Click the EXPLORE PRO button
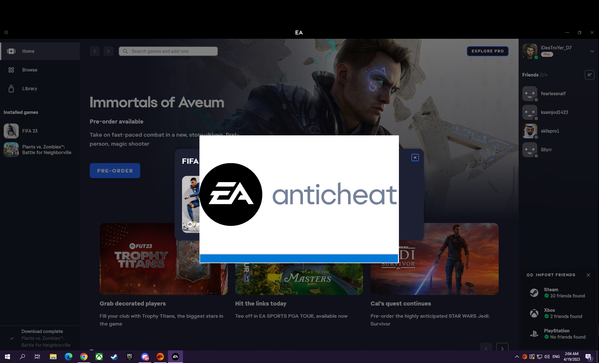Viewport: 599px width, 363px height. 487,51
